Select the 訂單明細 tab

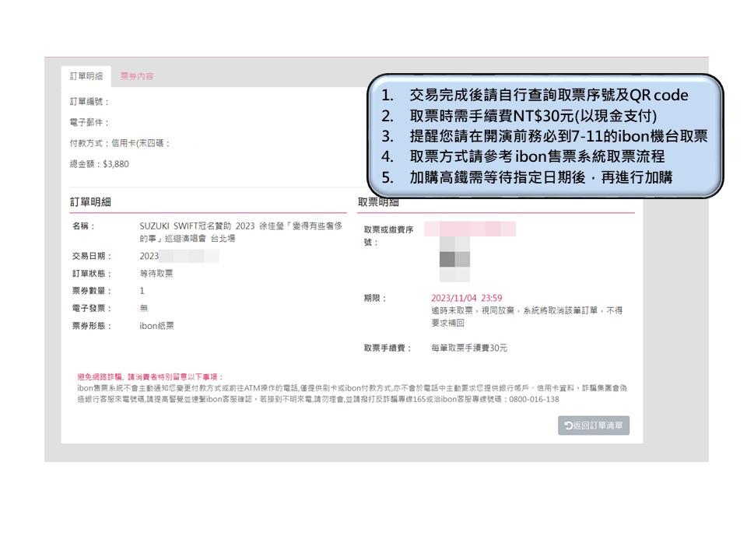point(86,76)
